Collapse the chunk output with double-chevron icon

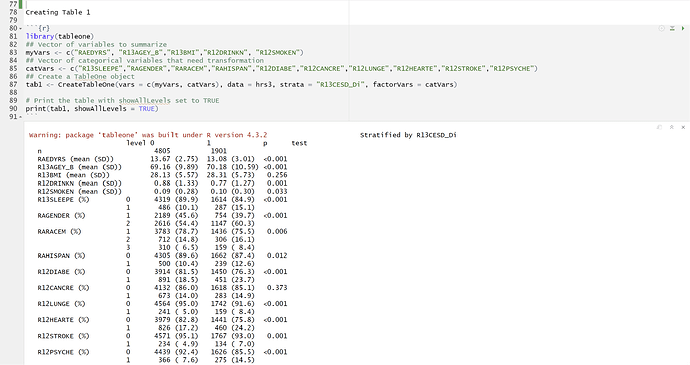coord(672,127)
